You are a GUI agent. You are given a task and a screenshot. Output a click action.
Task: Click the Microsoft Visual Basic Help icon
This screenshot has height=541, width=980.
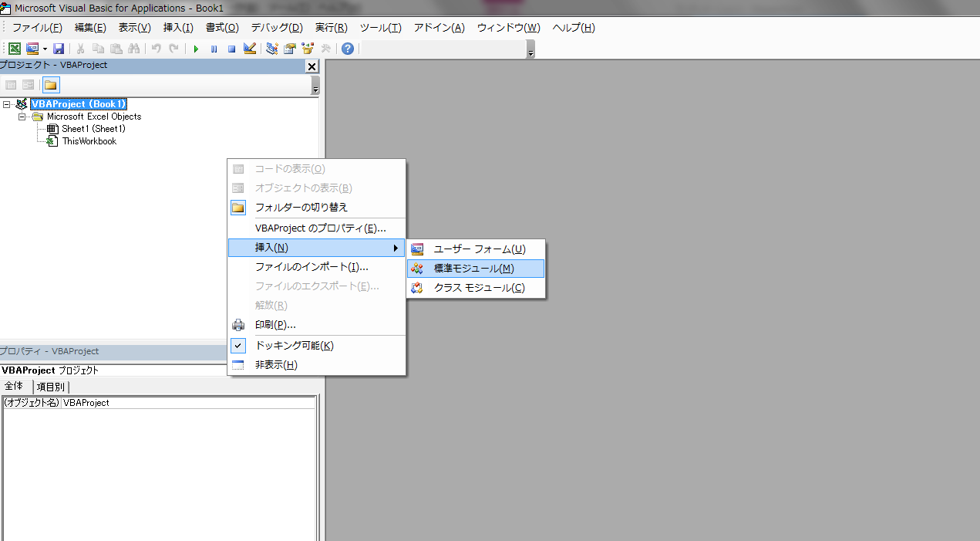click(346, 48)
